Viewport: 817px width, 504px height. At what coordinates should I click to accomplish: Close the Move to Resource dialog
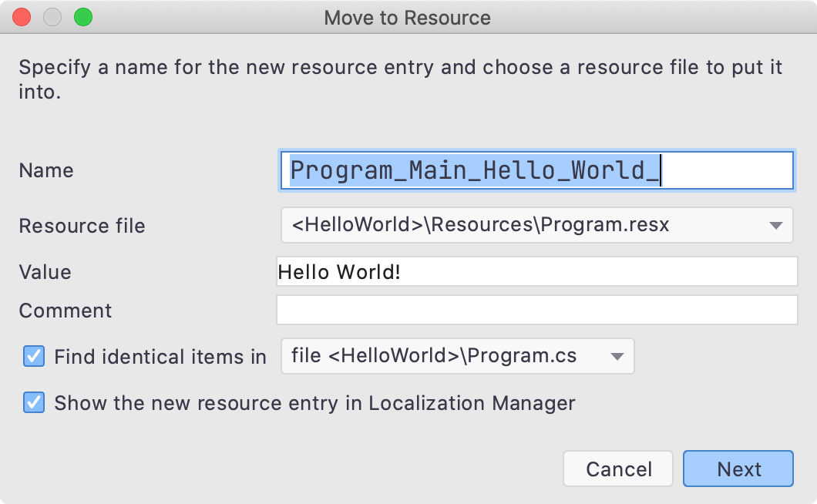21,15
